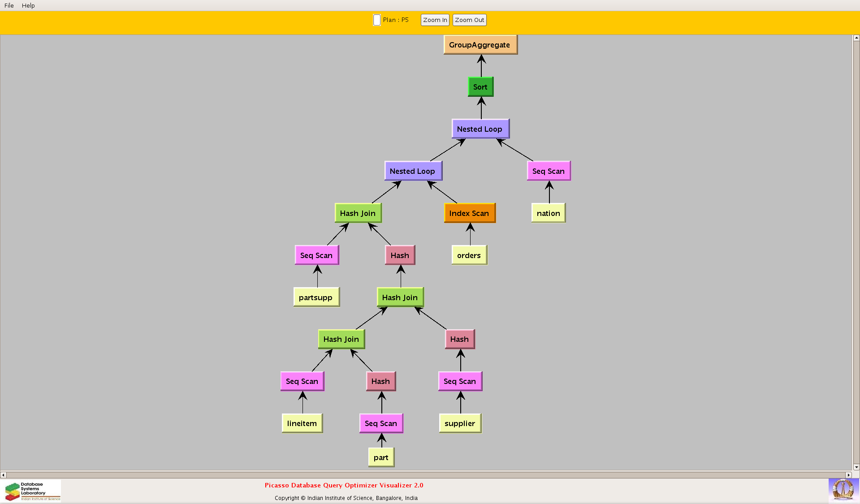Select the supplier table node
The width and height of the screenshot is (860, 504).
tap(460, 423)
